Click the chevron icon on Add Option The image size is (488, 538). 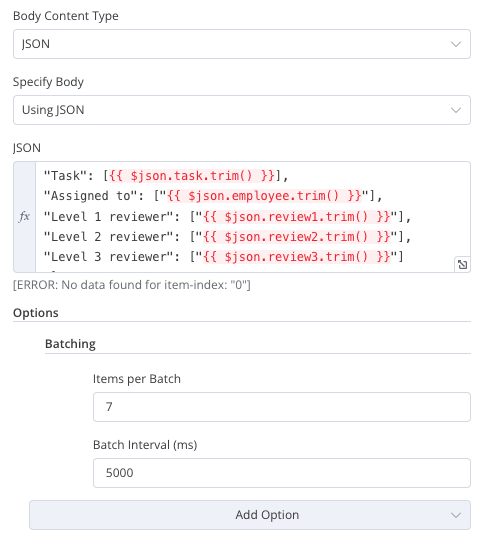coord(456,515)
